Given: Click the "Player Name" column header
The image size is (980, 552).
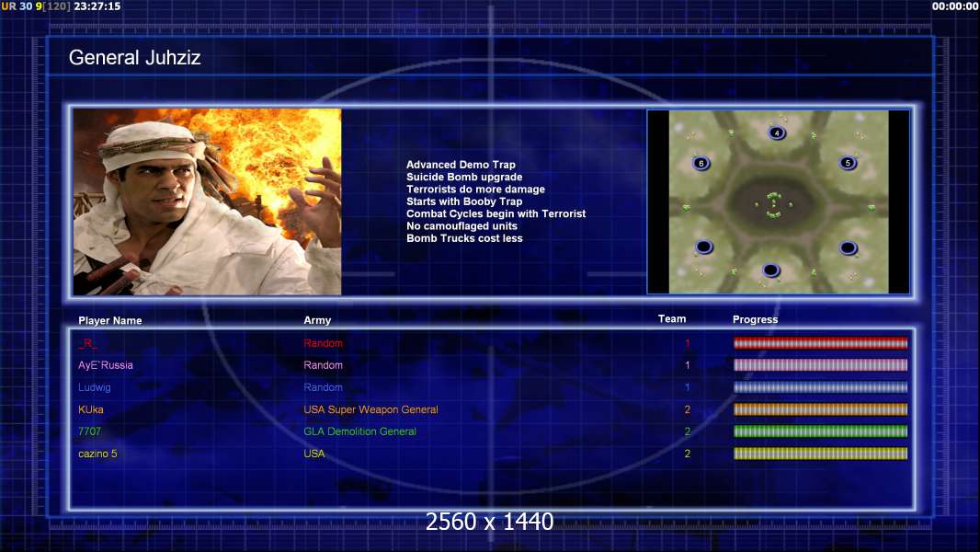Looking at the screenshot, I should pyautogui.click(x=110, y=321).
